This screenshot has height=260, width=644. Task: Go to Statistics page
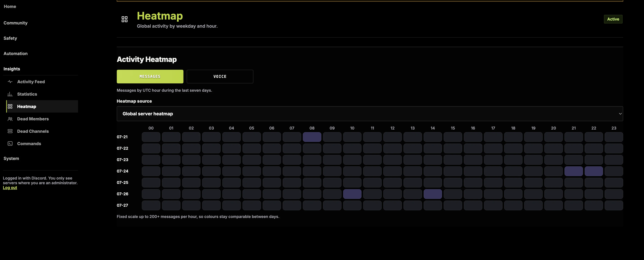point(42,94)
